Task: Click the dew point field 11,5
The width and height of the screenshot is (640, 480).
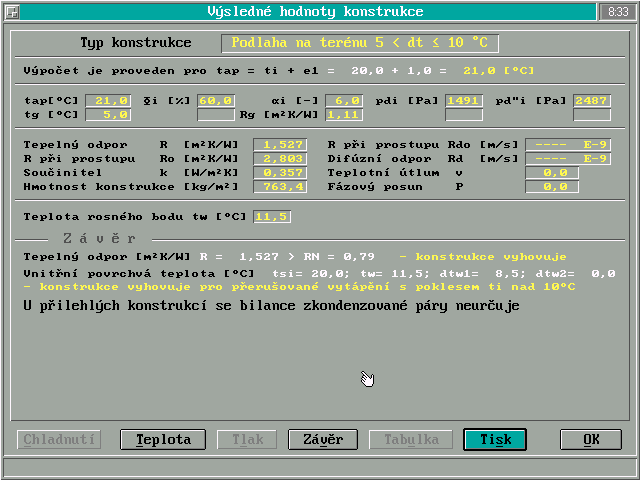Action: [272, 217]
